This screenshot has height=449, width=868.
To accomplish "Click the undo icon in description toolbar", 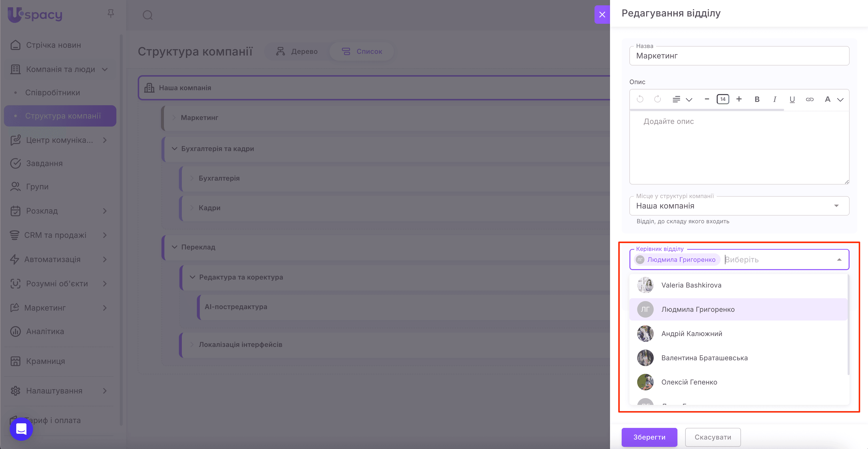I will point(640,99).
